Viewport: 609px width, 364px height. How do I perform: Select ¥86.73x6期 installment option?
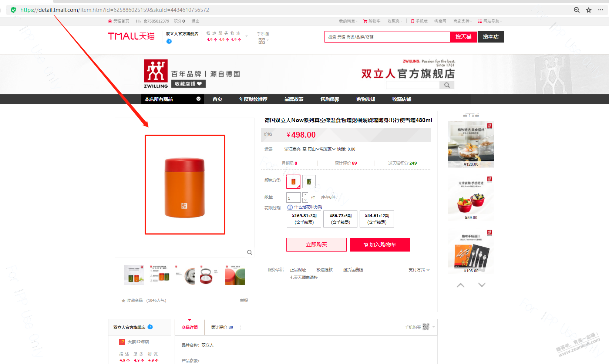(x=340, y=219)
